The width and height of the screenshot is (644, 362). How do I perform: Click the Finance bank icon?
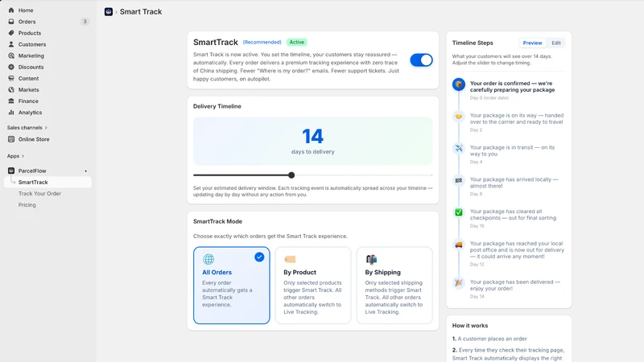pos(11,101)
